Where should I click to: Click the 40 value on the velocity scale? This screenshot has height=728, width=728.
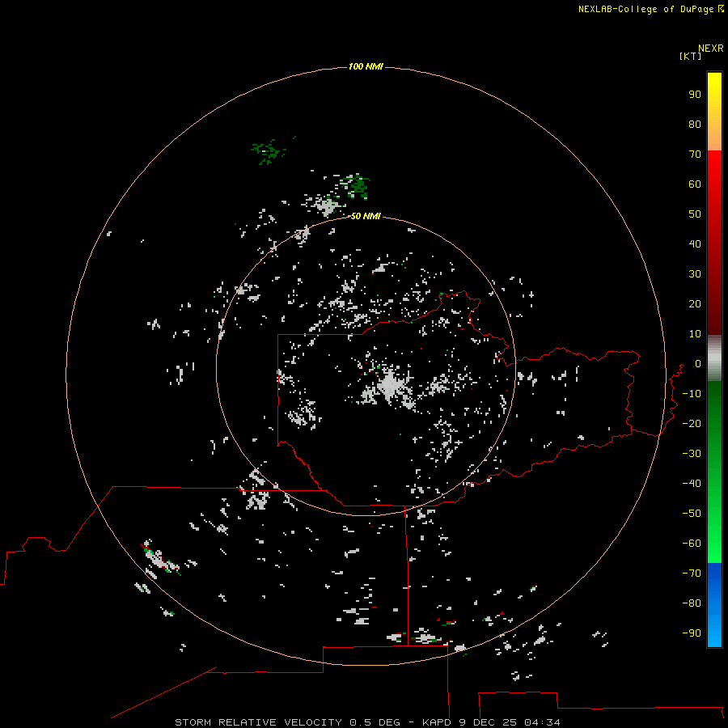click(695, 243)
